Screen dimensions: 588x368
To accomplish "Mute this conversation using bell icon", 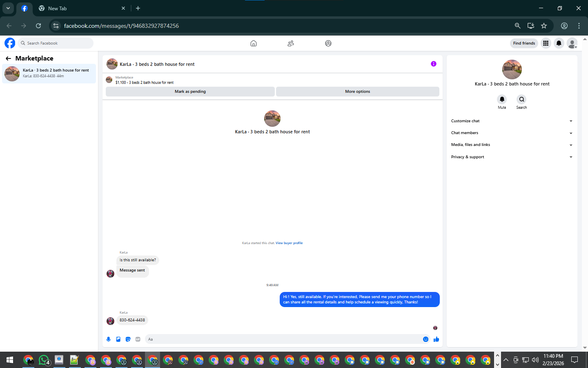I will [x=502, y=99].
